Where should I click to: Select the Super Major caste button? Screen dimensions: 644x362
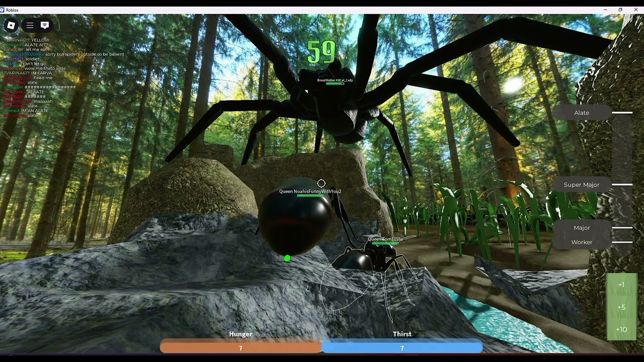582,185
